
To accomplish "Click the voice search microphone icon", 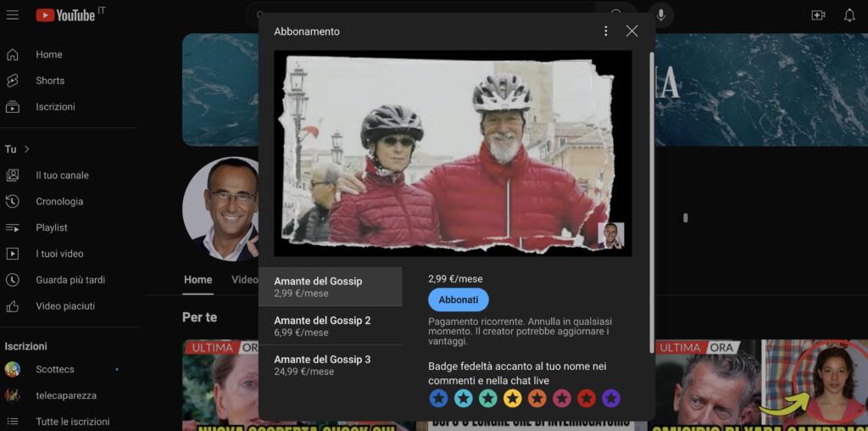I will tap(661, 15).
